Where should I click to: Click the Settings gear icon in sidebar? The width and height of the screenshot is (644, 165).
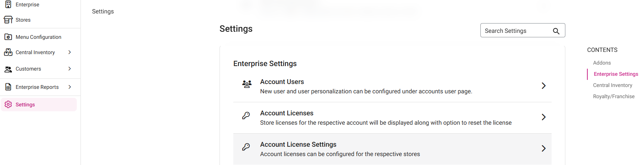click(8, 105)
